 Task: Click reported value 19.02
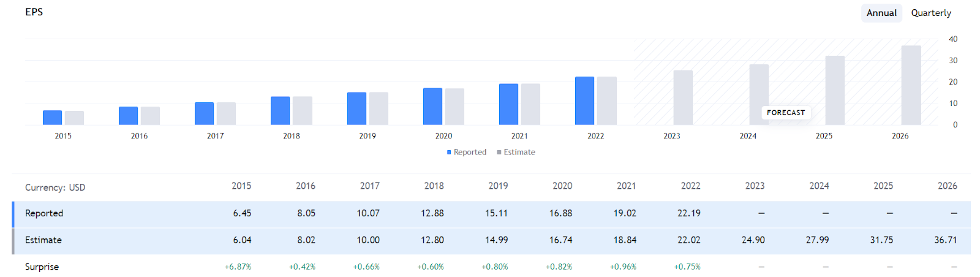(625, 213)
